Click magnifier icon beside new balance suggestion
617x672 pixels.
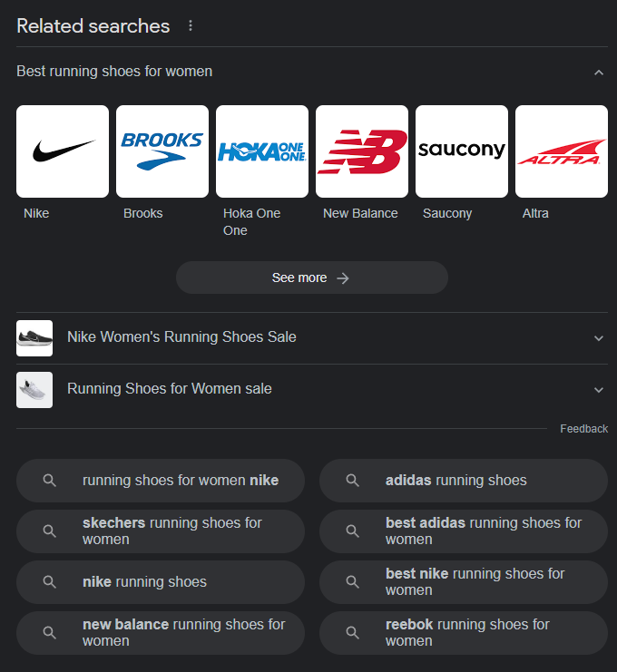pos(49,633)
